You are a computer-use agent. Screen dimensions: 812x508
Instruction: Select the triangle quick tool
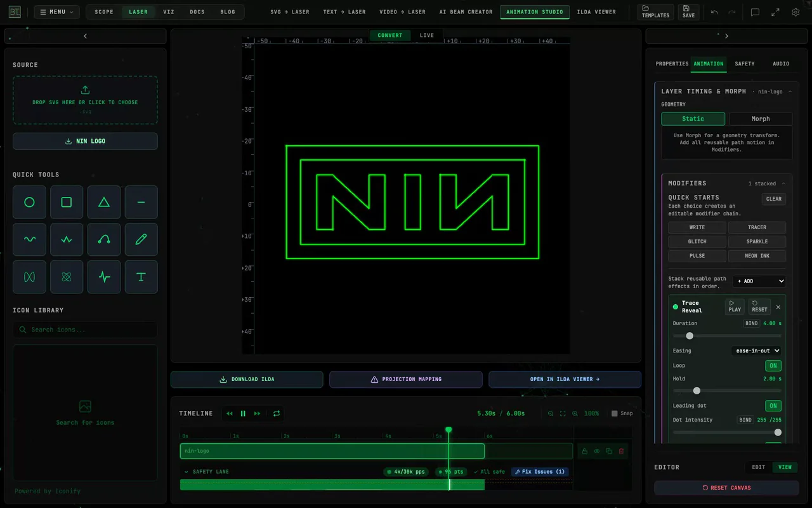coord(104,203)
